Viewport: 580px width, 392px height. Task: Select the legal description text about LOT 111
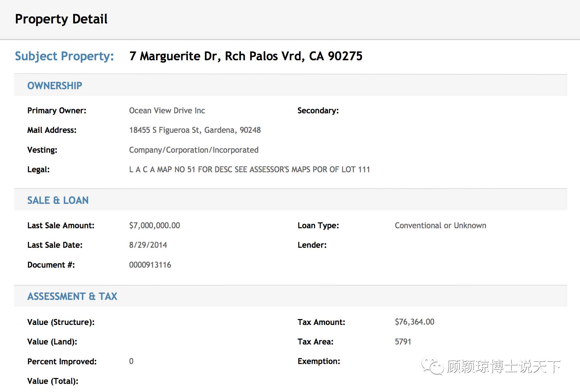tap(250, 170)
